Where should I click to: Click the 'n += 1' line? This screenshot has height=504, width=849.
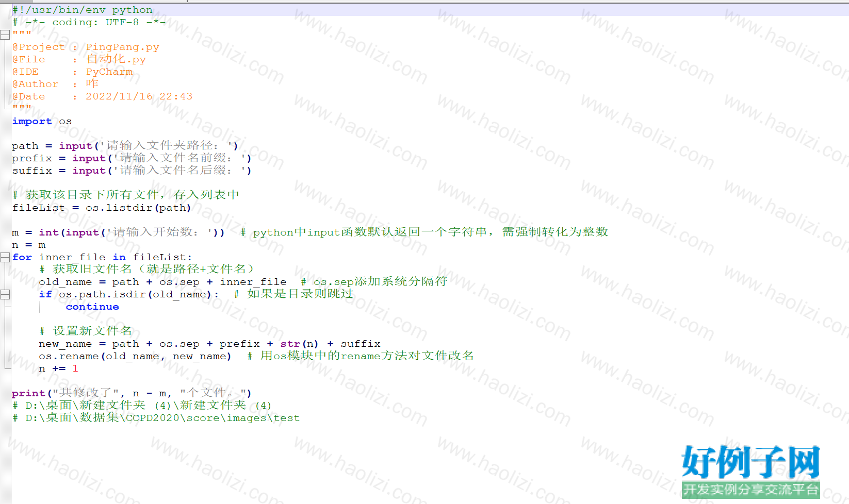pos(58,368)
